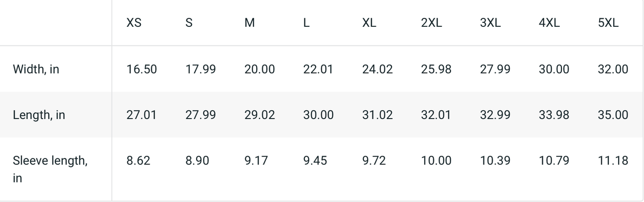Click the 4XL length value 33.98

point(554,115)
